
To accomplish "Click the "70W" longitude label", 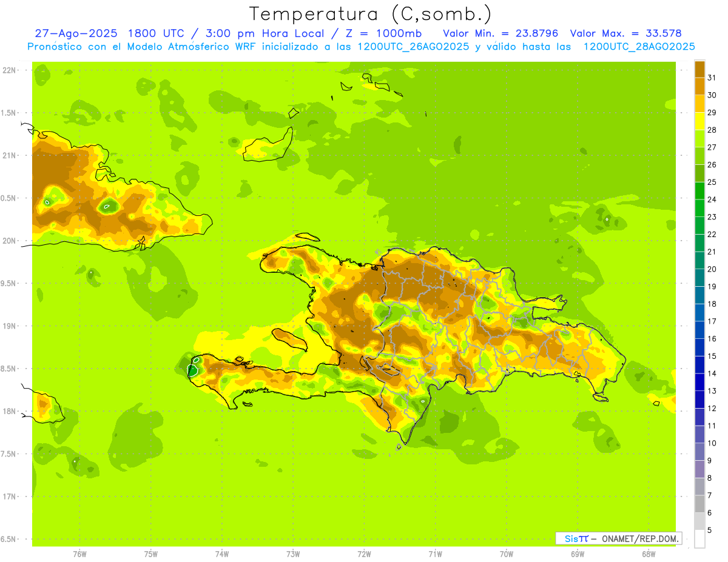I will 507,554.
